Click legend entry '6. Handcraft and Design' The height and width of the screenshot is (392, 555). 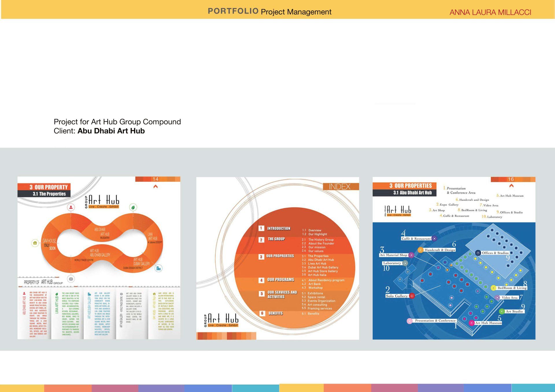[x=472, y=200]
